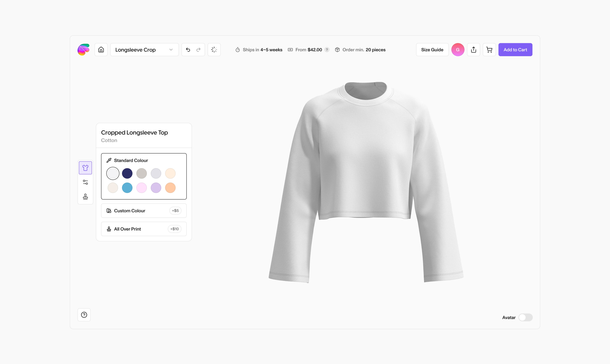Click the +$10 price badge
610x364 pixels.
point(174,229)
